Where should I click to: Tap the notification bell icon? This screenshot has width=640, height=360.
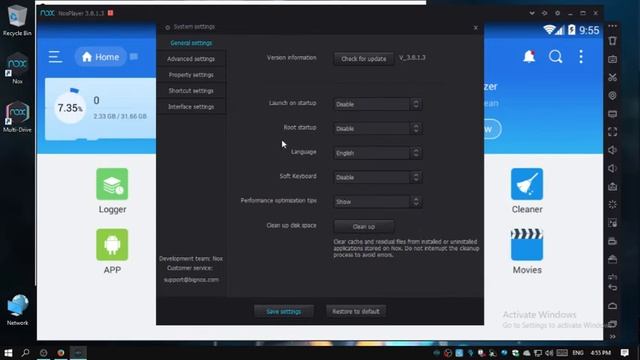pyautogui.click(x=529, y=57)
